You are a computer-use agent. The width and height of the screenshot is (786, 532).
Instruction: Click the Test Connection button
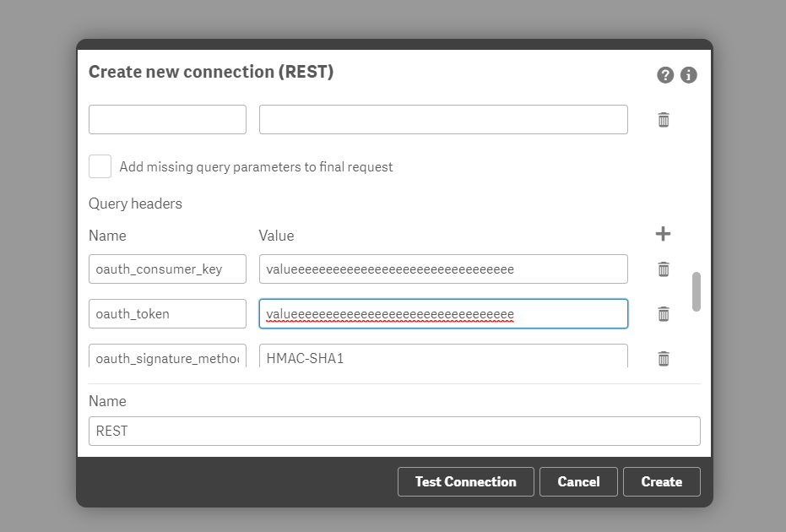(465, 481)
